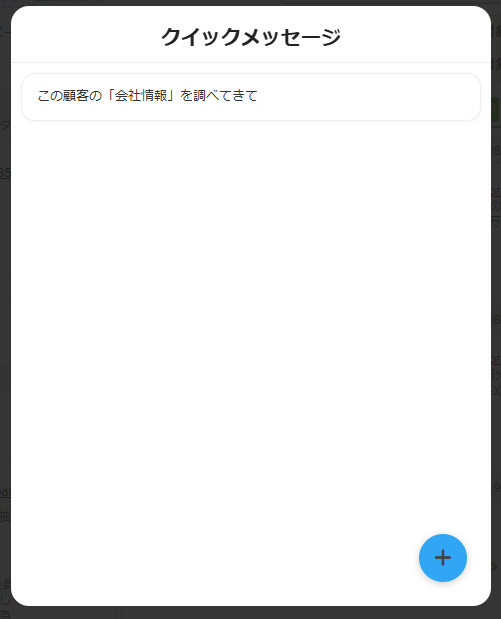Open the lower underlined link behind the dialog's right edge
Image resolution: width=501 pixels, height=619 pixels.
[x=496, y=359]
